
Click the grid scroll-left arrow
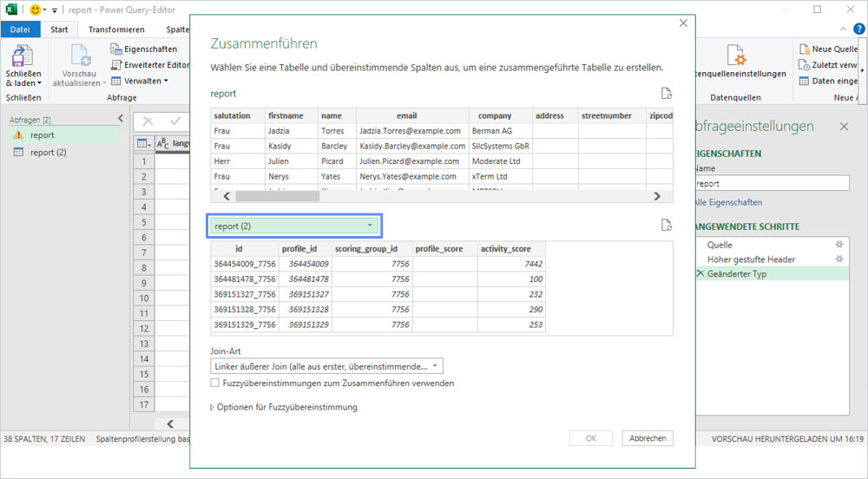tap(170, 423)
